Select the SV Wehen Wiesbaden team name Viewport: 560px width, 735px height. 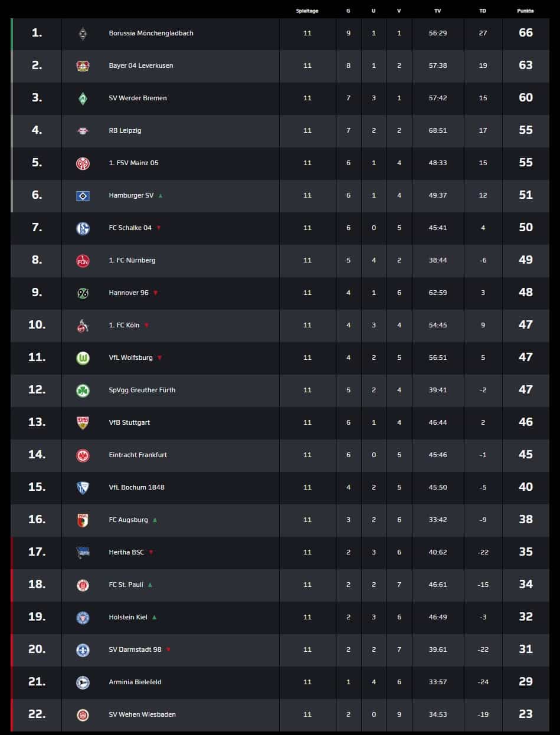[x=142, y=714]
